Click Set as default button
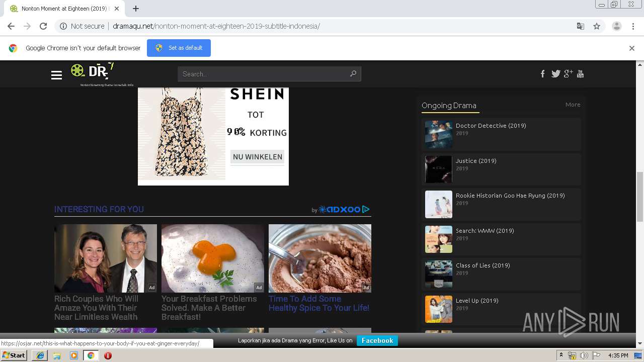This screenshot has height=362, width=644. pyautogui.click(x=179, y=48)
